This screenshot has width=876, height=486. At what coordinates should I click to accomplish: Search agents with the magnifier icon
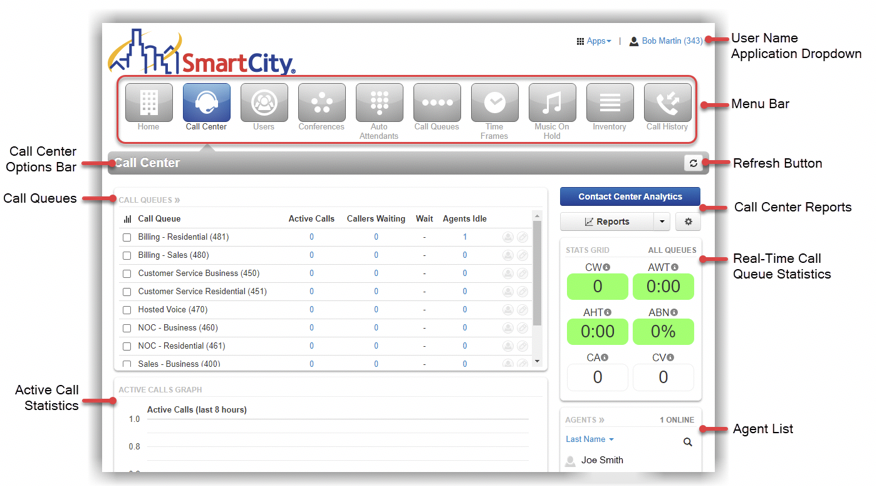click(688, 441)
